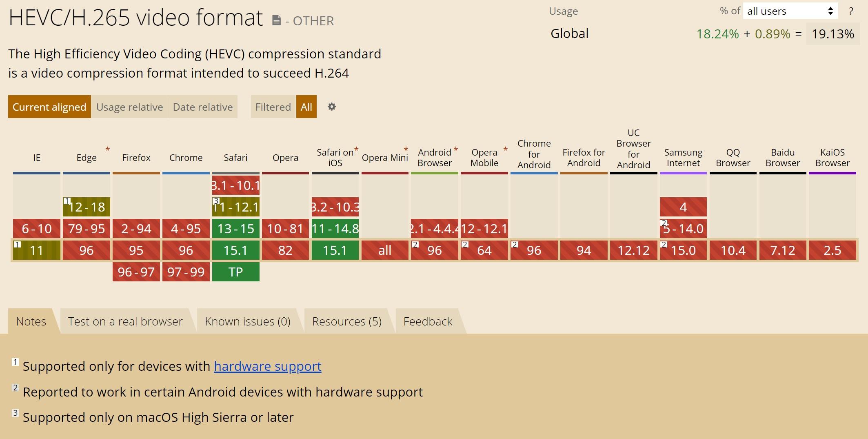Switch to the Resources (5) tab

(347, 321)
